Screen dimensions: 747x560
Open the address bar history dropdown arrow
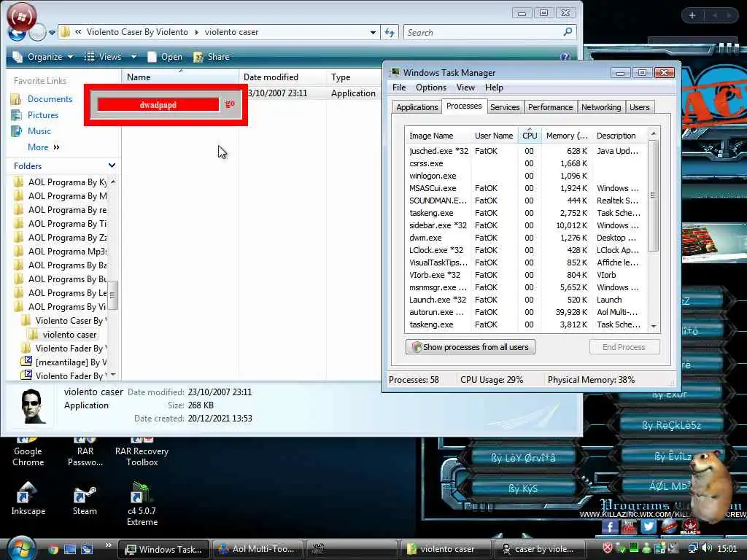point(373,32)
